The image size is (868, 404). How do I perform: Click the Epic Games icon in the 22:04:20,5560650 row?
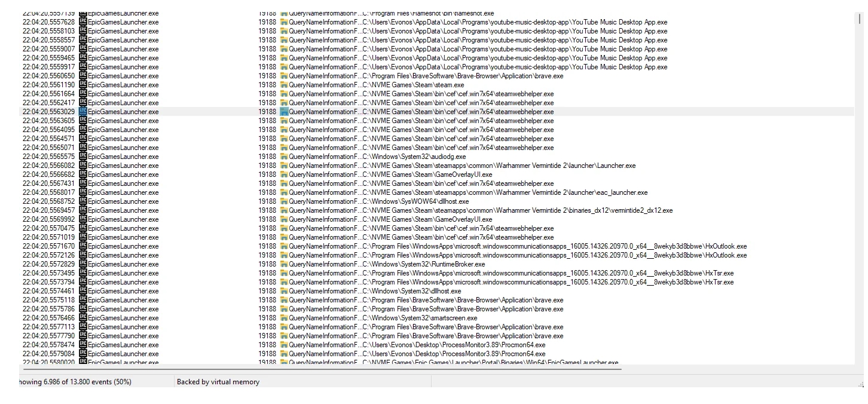(x=83, y=76)
